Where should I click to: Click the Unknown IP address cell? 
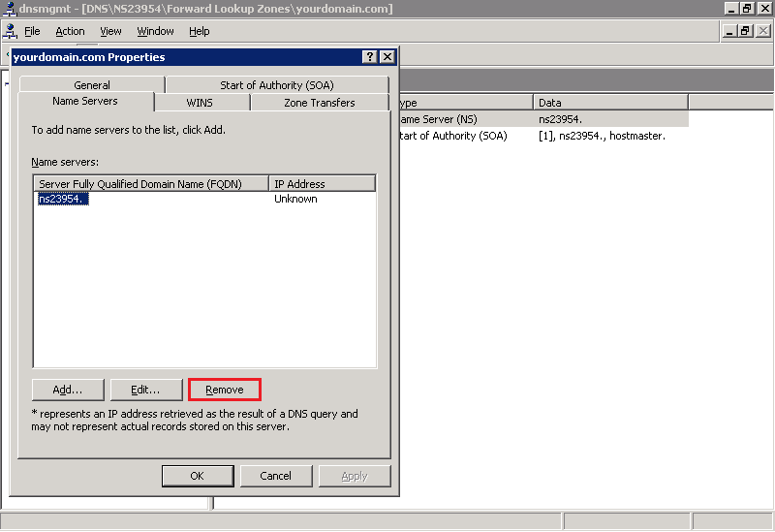pyautogui.click(x=295, y=199)
